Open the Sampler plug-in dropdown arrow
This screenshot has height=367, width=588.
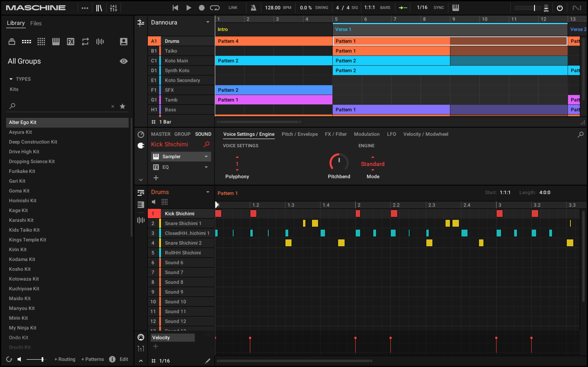(x=206, y=157)
